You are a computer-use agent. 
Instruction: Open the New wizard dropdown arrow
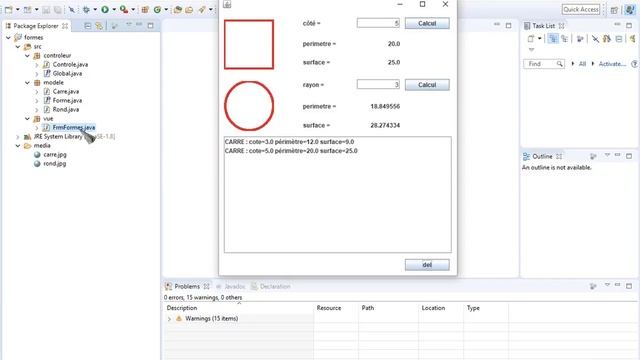coord(18,9)
